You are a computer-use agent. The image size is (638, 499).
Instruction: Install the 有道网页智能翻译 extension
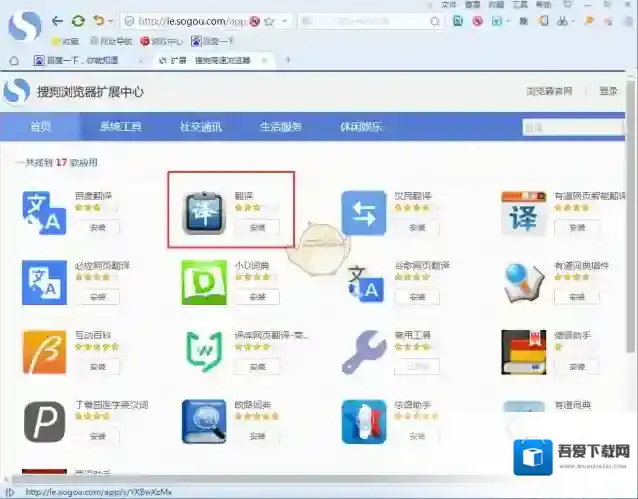click(577, 228)
